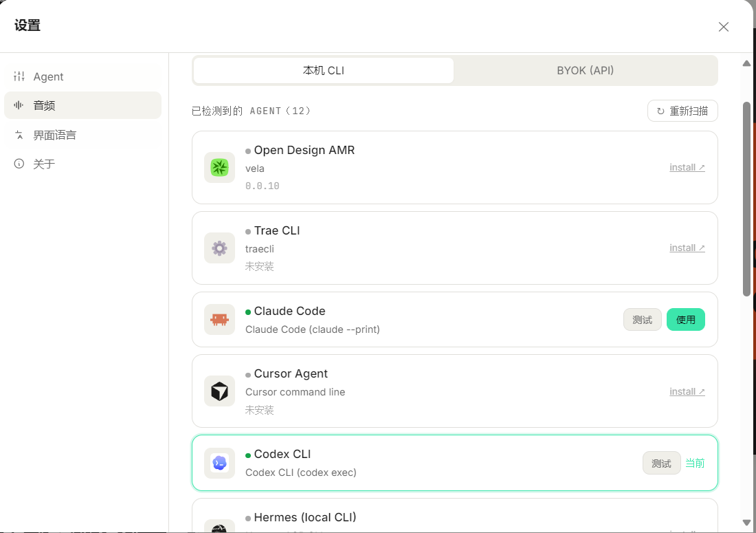This screenshot has width=756, height=533.
Task: Click the Claude Code orange logo icon
Action: [219, 319]
